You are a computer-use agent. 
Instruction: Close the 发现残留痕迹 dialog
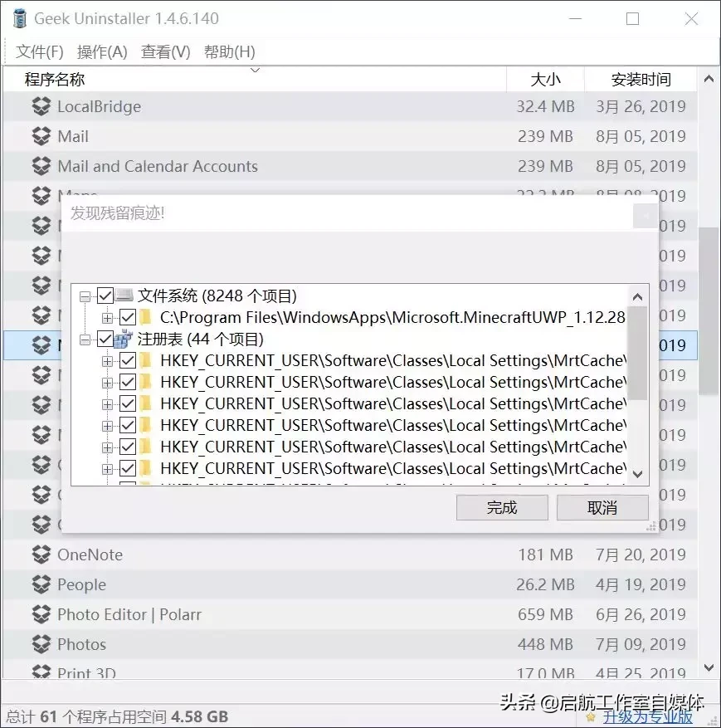point(645,216)
